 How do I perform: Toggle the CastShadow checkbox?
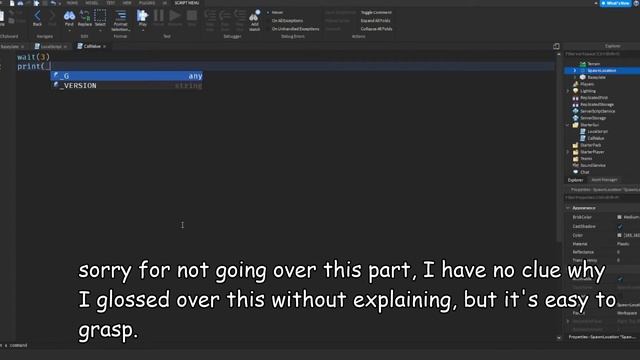620,226
